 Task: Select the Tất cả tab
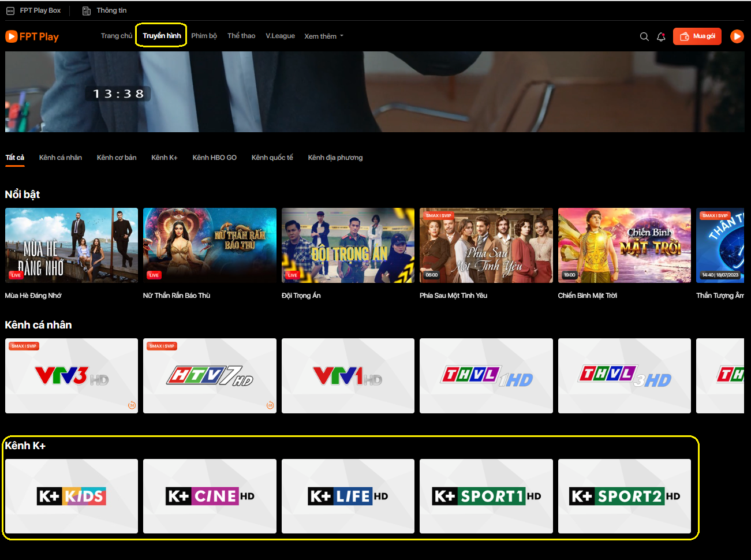[x=15, y=158]
